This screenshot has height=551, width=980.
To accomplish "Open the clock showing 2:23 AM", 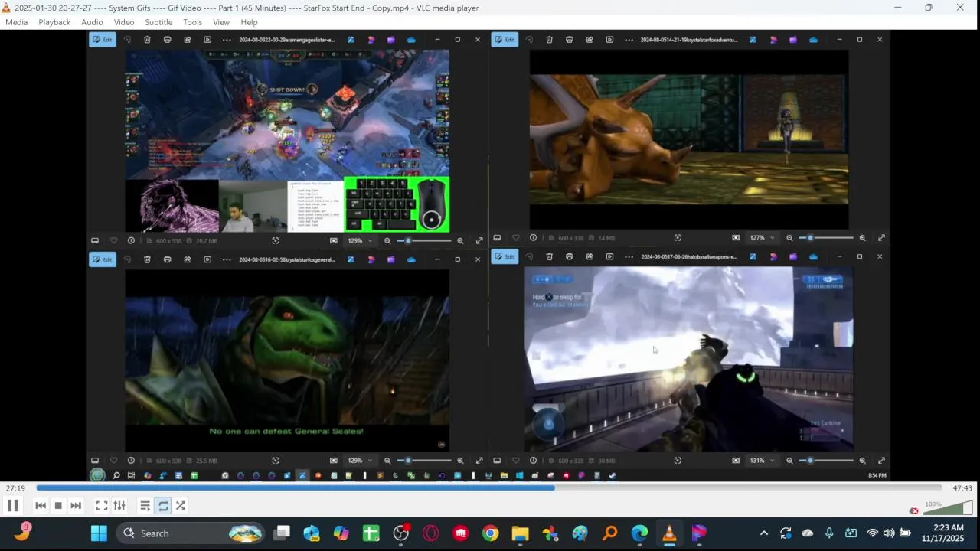I will click(x=942, y=533).
